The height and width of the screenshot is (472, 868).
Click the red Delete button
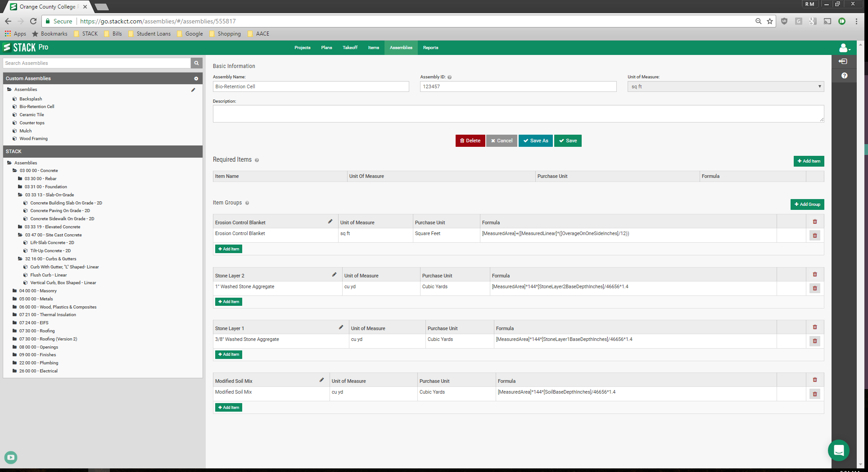(470, 141)
